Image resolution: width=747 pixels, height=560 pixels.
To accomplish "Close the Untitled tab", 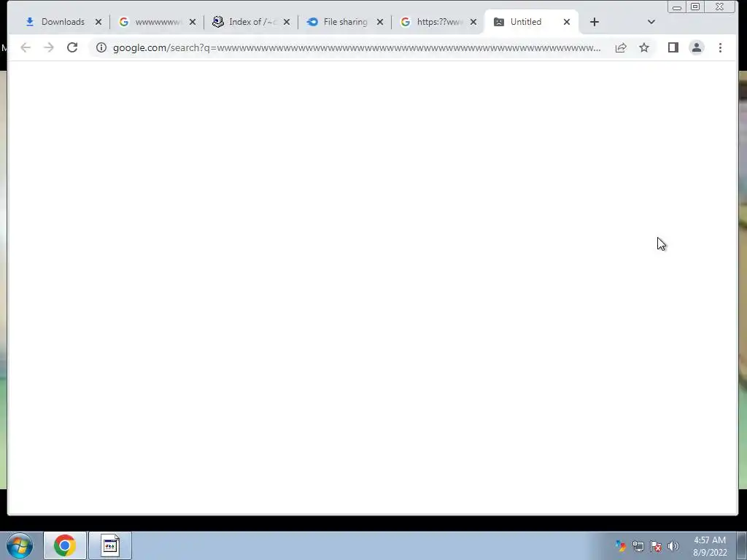I will tap(566, 22).
